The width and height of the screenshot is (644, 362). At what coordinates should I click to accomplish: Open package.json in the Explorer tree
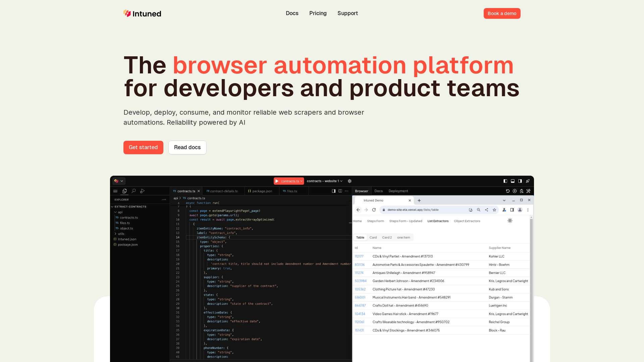(126, 245)
